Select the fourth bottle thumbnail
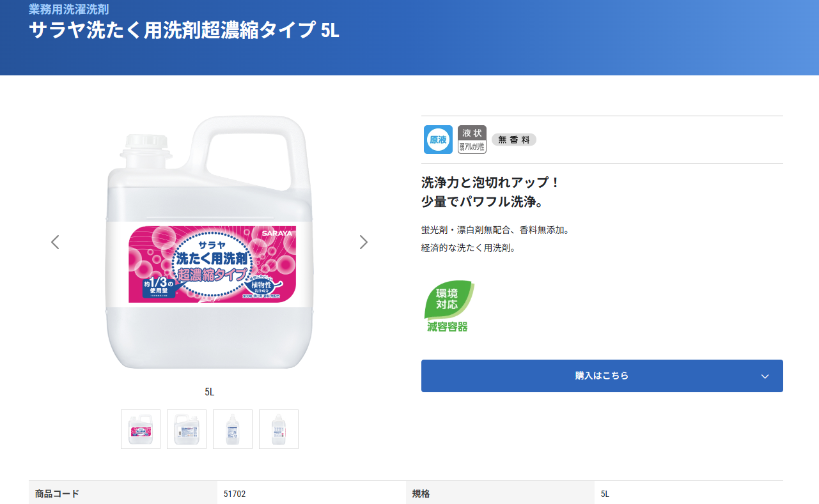 [x=279, y=429]
